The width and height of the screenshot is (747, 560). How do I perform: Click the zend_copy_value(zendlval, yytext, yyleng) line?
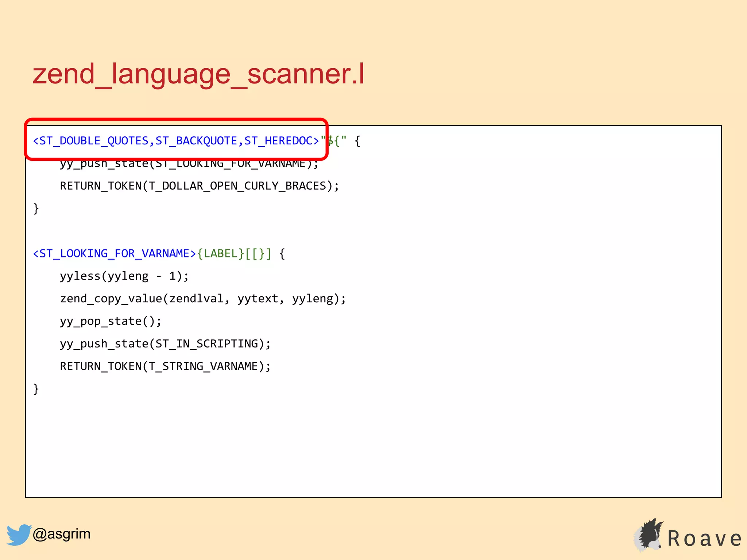click(203, 299)
